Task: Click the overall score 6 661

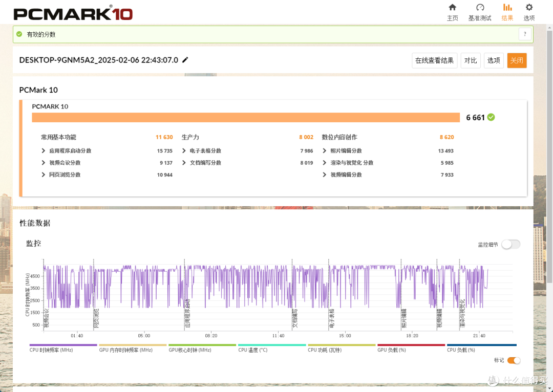Action: click(475, 118)
